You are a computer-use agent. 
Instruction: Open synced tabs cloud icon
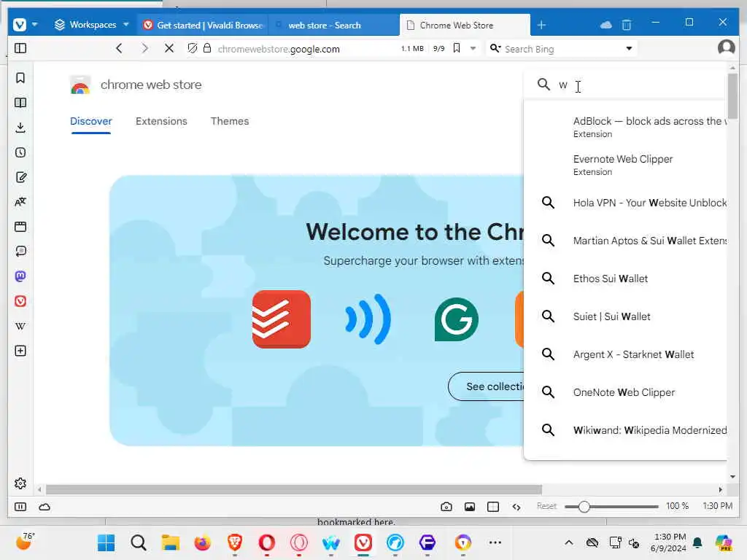[x=605, y=25]
